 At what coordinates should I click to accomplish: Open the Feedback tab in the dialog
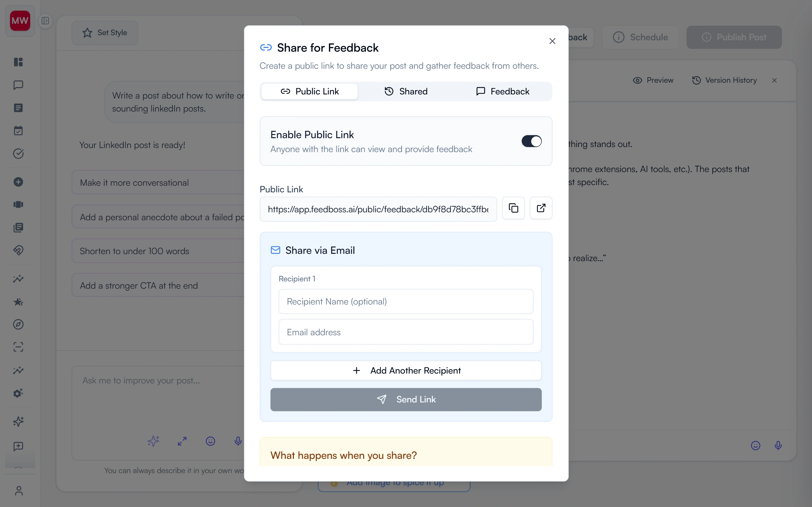tap(502, 91)
